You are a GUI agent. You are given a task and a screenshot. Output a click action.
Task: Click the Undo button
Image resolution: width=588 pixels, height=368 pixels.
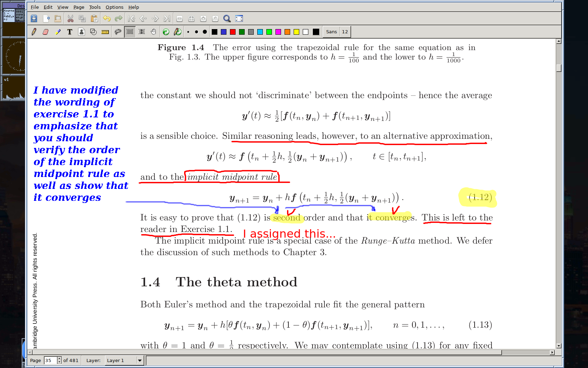[x=107, y=19]
